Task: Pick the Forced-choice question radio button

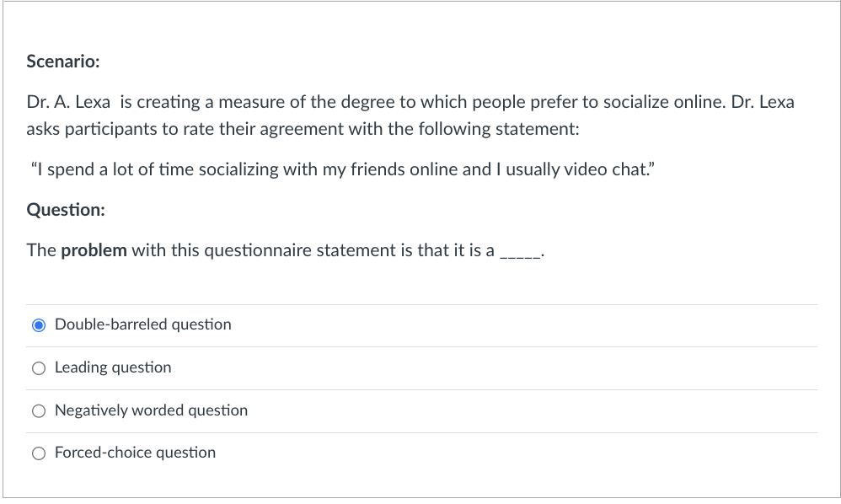Action: pos(38,453)
